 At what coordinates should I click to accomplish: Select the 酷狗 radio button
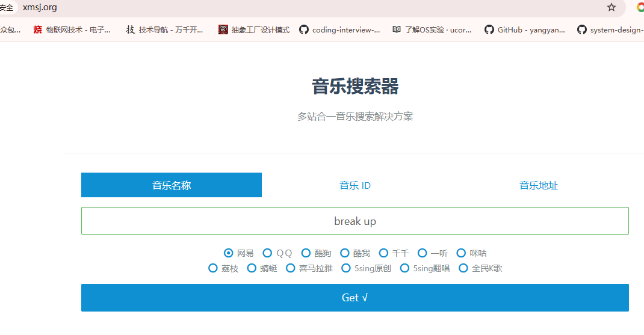306,253
